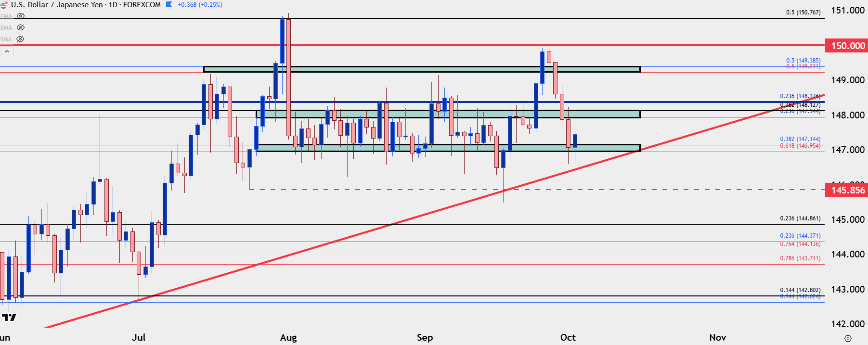Click the 147.000 price axis label
The width and height of the screenshot is (868, 345).
(848, 150)
